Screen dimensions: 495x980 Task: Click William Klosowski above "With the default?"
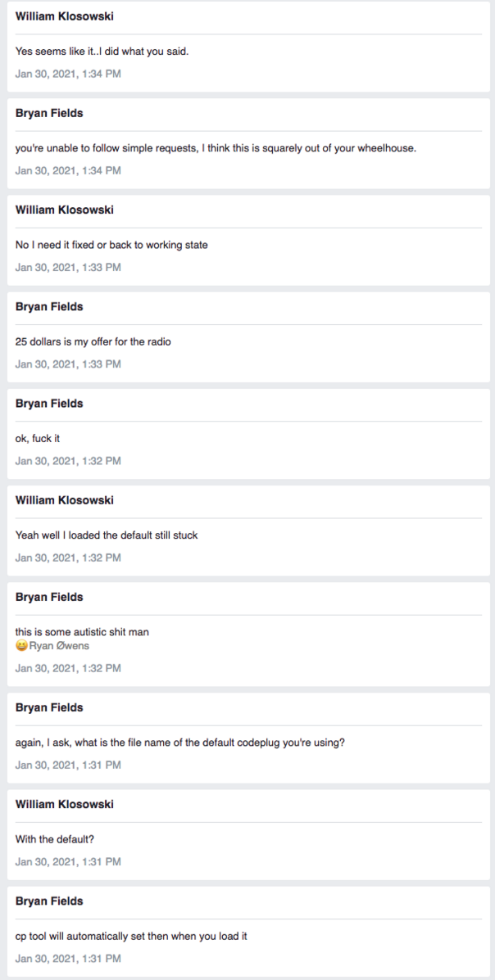pos(65,804)
